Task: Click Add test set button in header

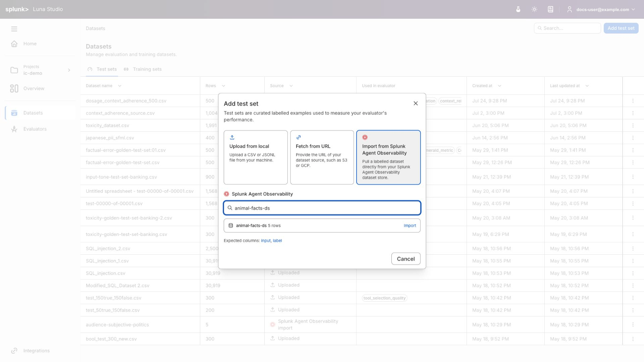Action: click(621, 28)
